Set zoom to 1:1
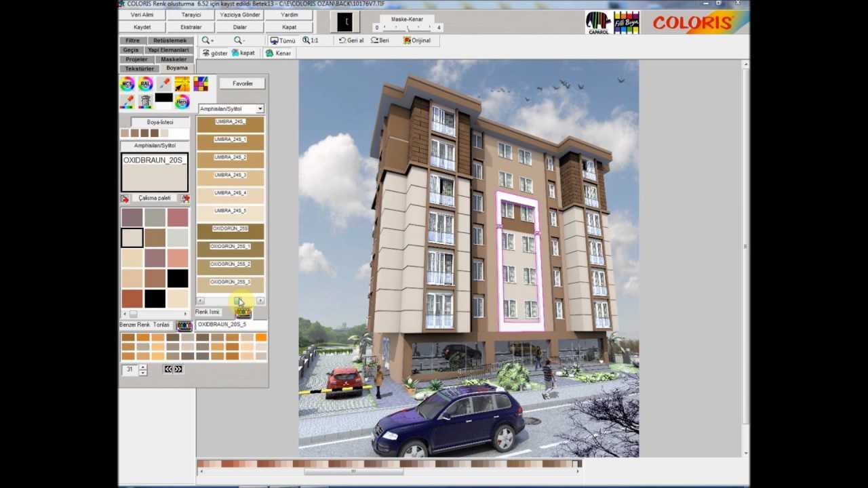 pyautogui.click(x=311, y=41)
